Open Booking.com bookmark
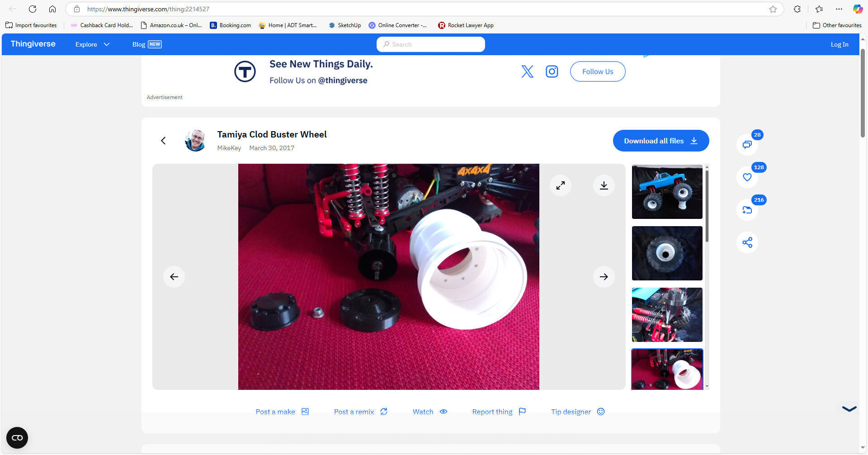This screenshot has height=455, width=868. click(x=231, y=25)
